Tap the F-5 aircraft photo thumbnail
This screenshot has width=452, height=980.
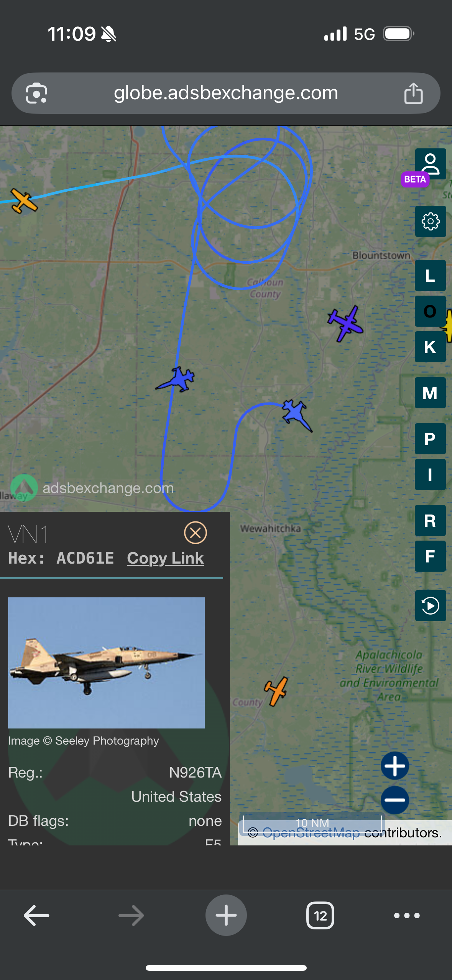click(x=106, y=663)
